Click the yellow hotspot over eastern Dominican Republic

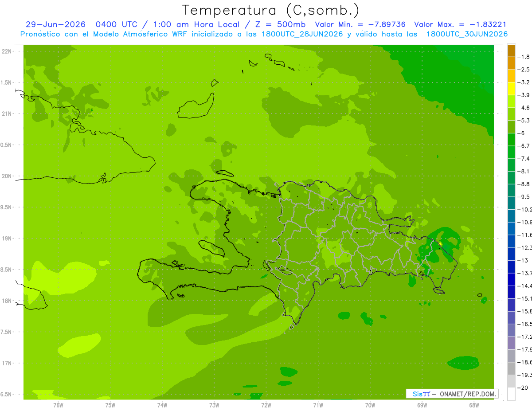[x=440, y=244]
